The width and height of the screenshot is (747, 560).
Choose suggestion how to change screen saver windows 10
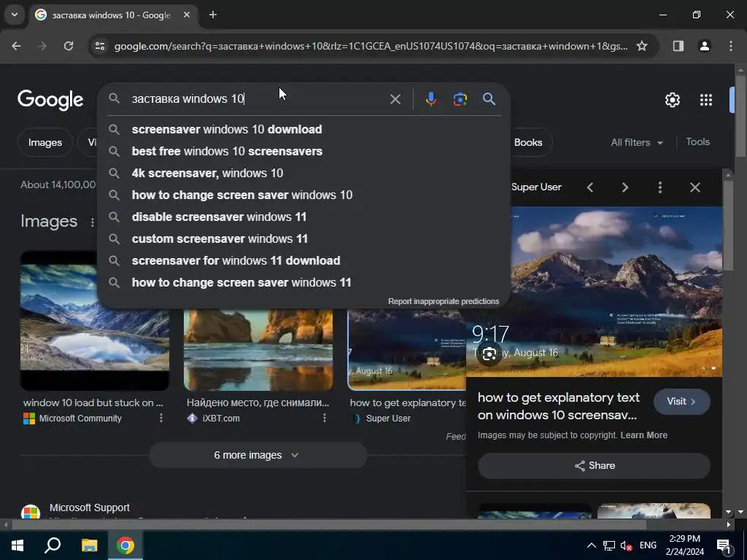click(x=304, y=195)
